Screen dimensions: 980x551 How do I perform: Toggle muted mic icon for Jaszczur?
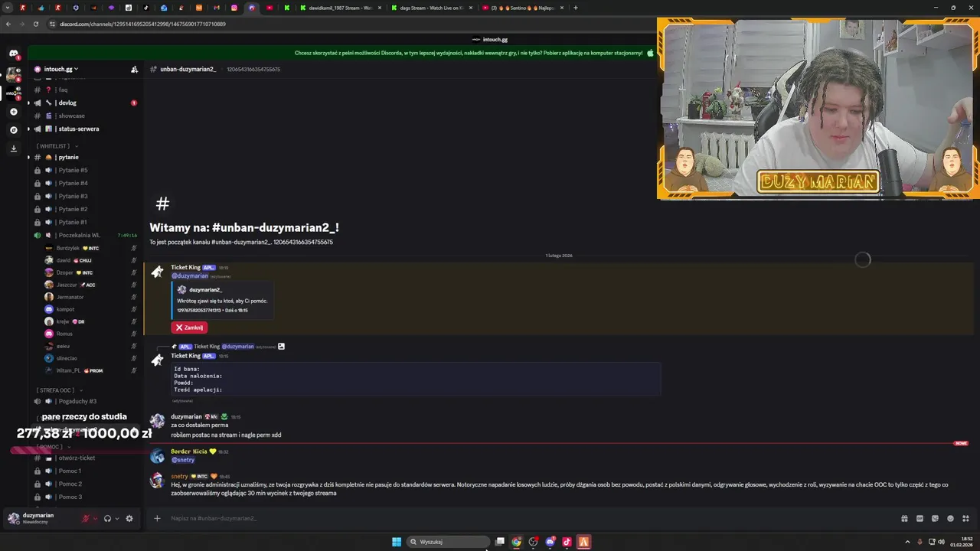[133, 285]
